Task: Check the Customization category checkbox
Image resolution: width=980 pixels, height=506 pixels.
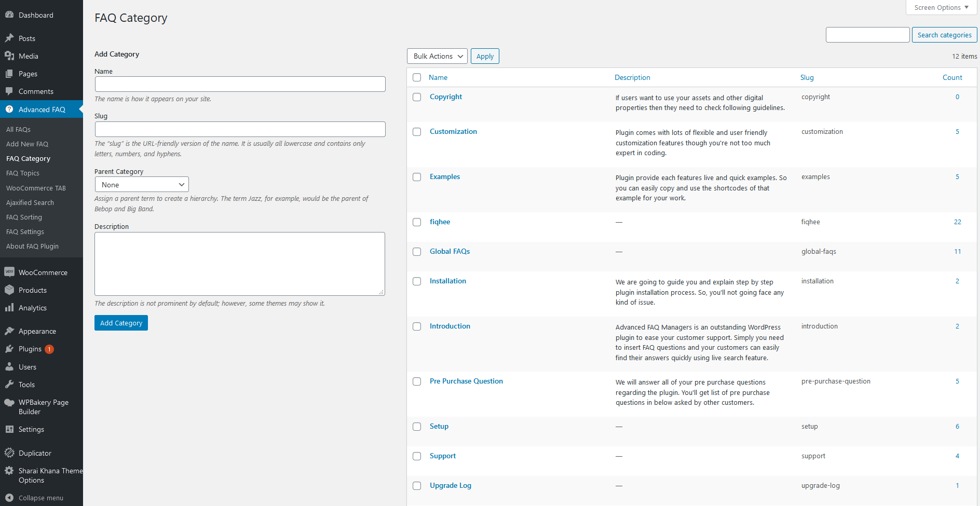Action: click(x=417, y=132)
